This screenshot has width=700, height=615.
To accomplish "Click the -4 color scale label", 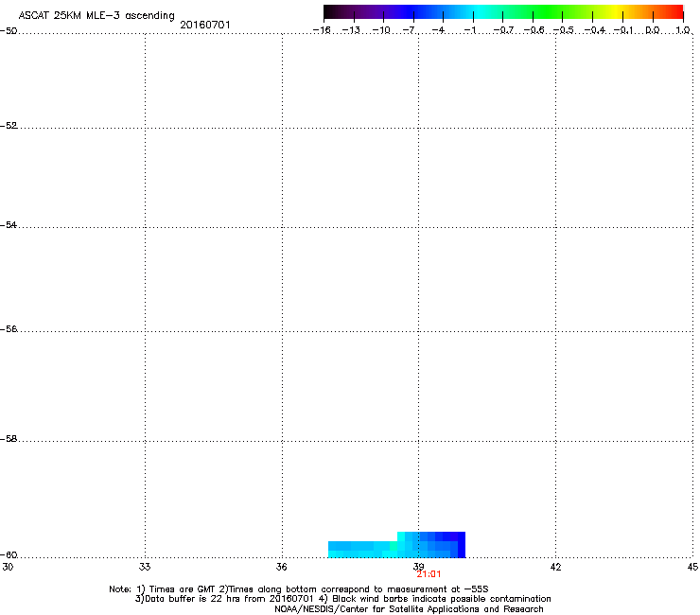I will [439, 30].
